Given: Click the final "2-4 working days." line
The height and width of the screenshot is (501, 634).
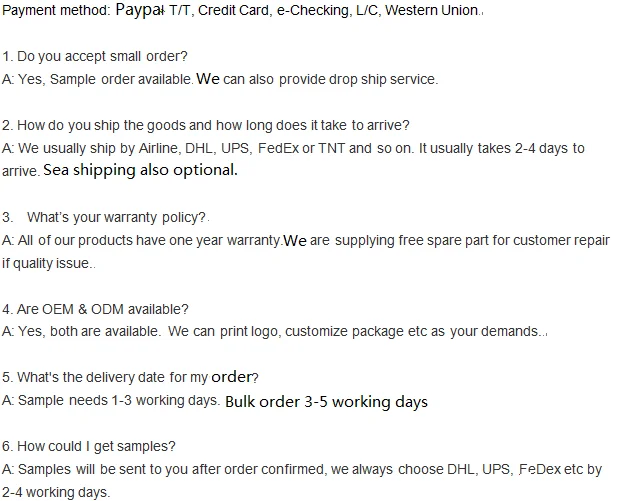Looking at the screenshot, I should click(56, 491).
